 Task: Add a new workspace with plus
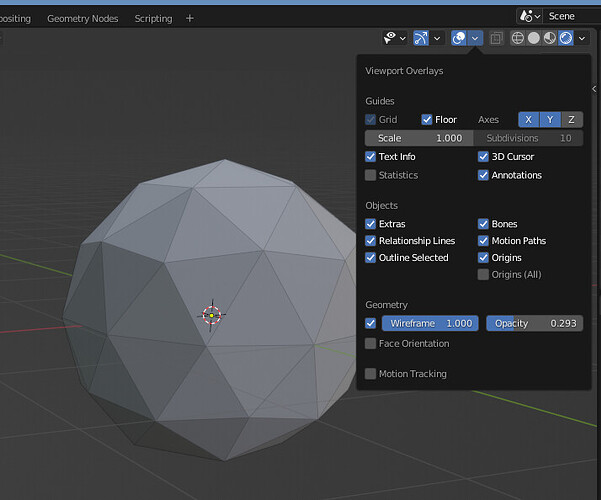(189, 18)
